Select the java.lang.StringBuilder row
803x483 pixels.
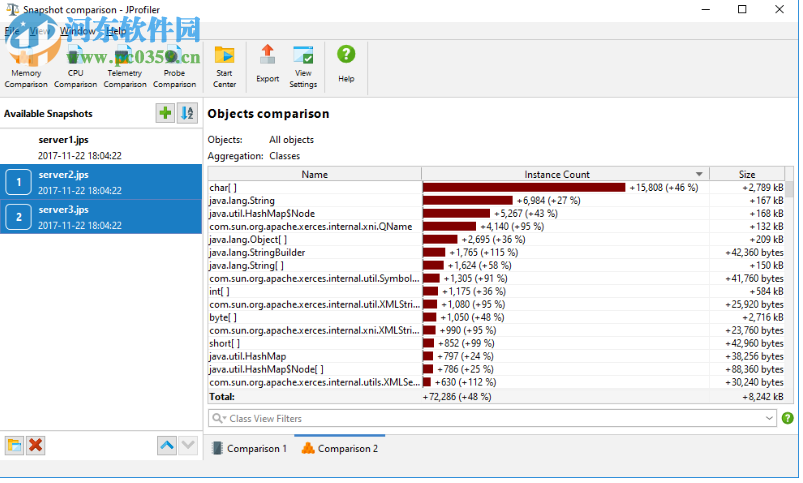point(496,253)
